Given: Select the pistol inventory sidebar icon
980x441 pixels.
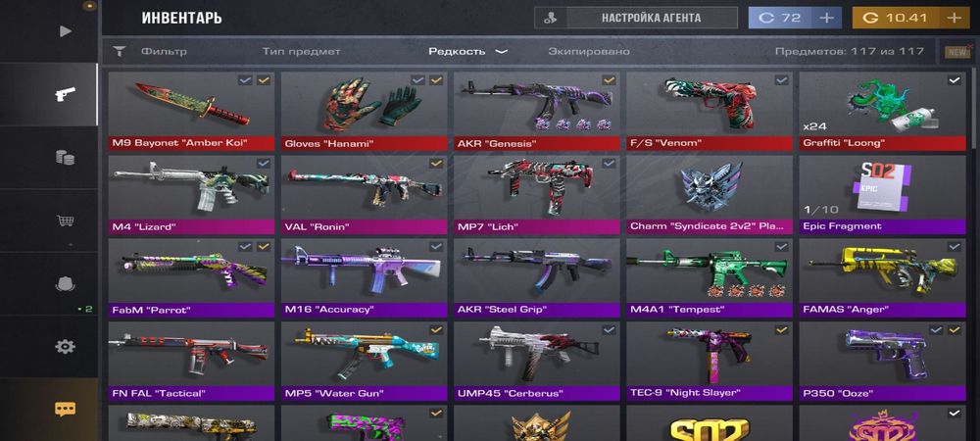Looking at the screenshot, I should [65, 94].
